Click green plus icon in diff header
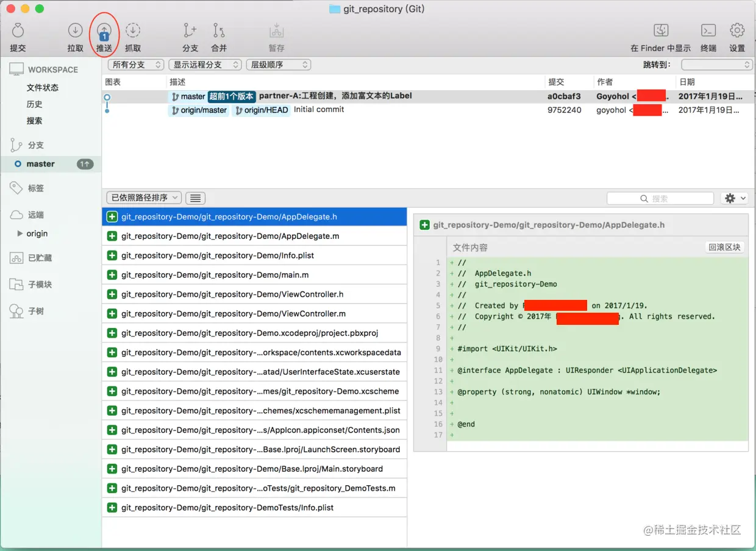 (425, 225)
